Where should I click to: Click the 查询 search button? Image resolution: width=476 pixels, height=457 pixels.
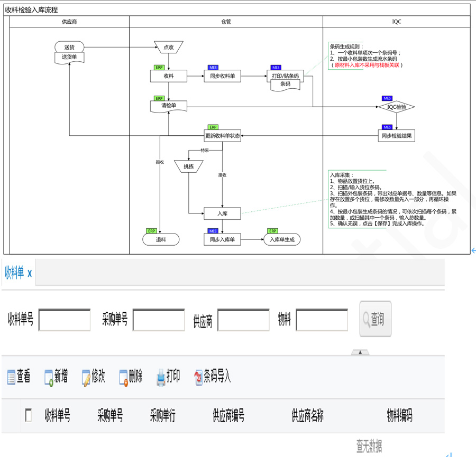375,319
